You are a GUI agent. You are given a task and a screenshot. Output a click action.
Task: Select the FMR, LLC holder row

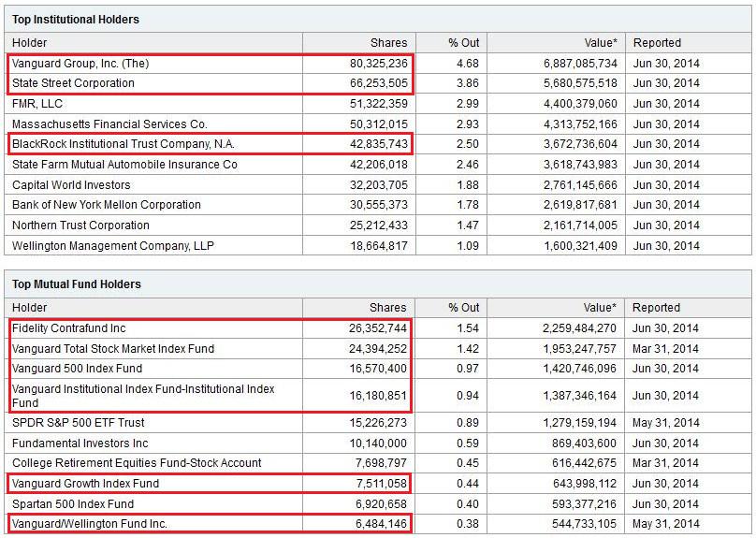pyautogui.click(x=377, y=104)
